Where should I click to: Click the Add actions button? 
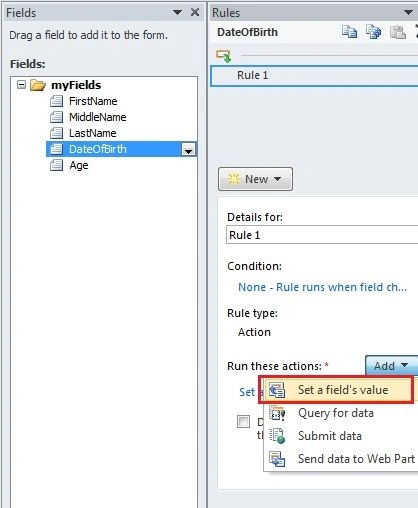click(392, 366)
